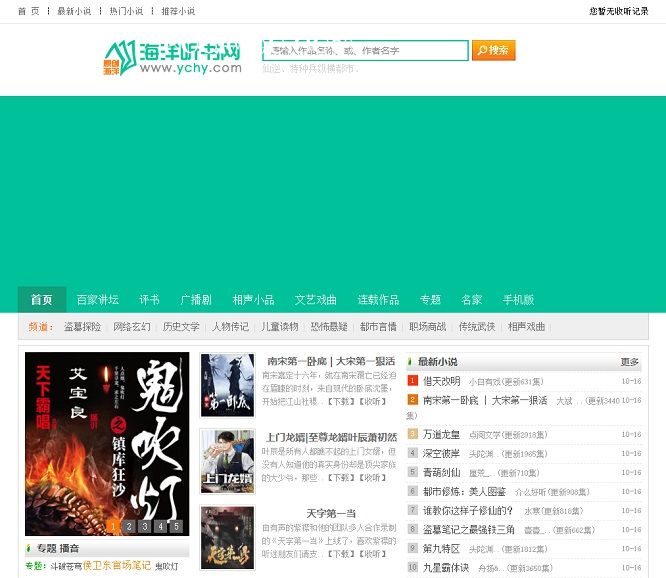Click the 鬼吹灯 banner image

click(x=107, y=440)
